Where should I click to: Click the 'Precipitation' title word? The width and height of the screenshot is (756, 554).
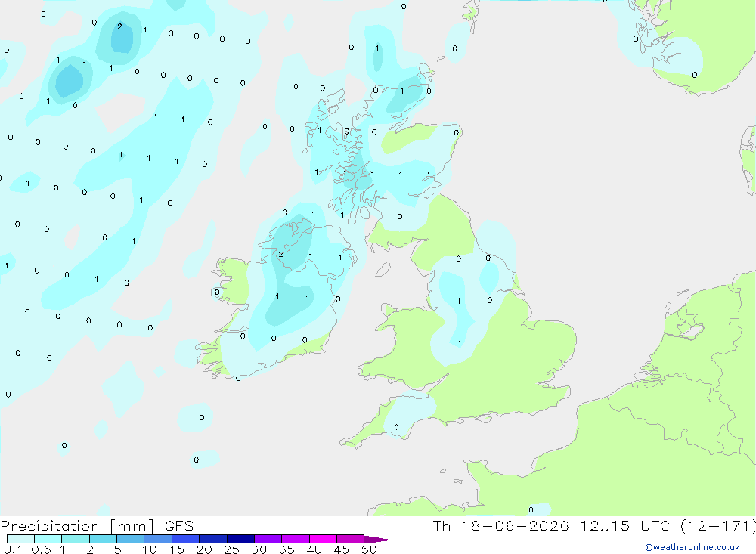click(50, 526)
